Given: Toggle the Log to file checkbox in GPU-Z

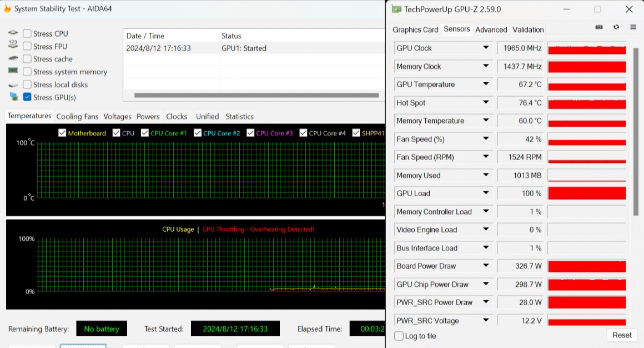Looking at the screenshot, I should [x=399, y=336].
